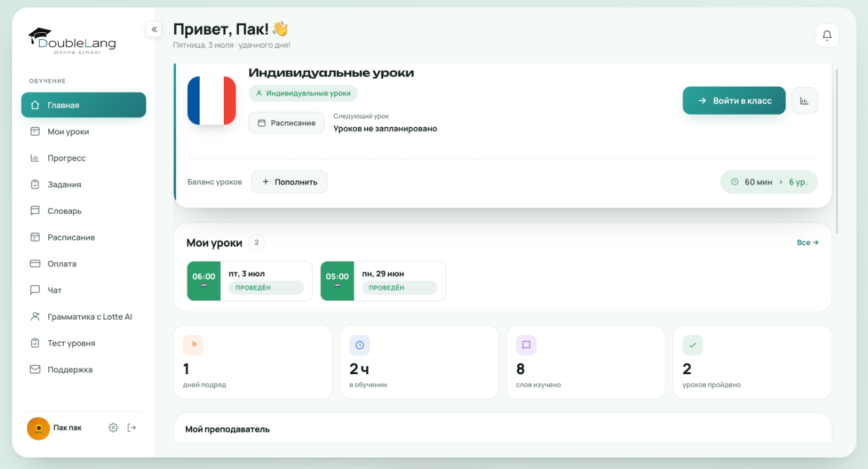This screenshot has height=469, width=868.
Task: Open notifications bell
Action: click(826, 35)
